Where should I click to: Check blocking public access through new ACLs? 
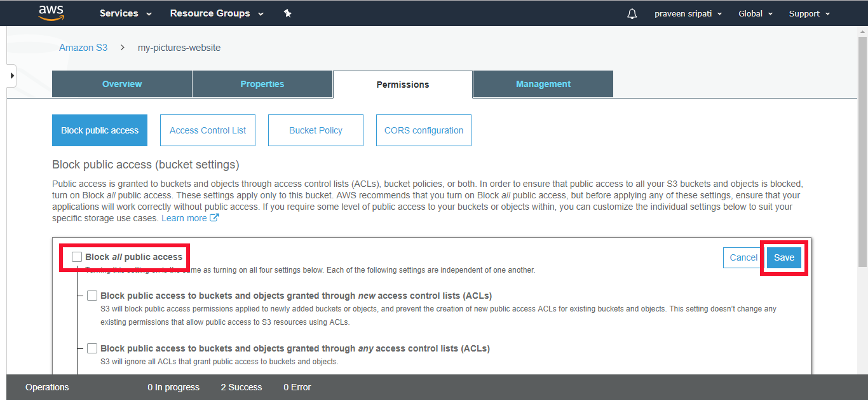tap(92, 295)
